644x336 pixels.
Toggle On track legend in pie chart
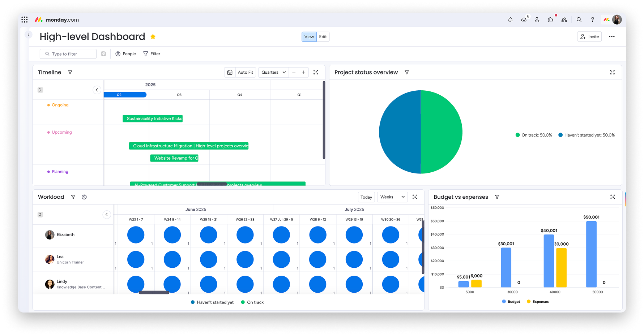pos(534,135)
